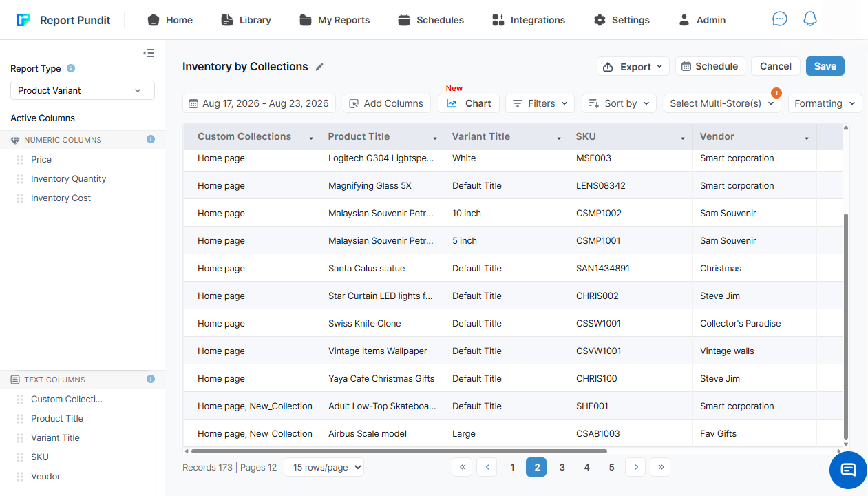Grab the drag handle beside Vendor column
Image resolution: width=868 pixels, height=496 pixels.
[x=20, y=476]
